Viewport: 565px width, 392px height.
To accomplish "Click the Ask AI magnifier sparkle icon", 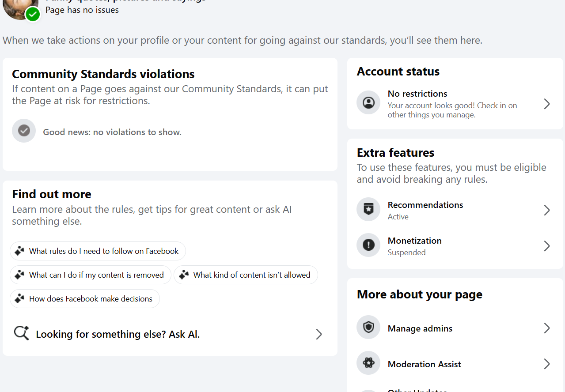I will (x=21, y=333).
